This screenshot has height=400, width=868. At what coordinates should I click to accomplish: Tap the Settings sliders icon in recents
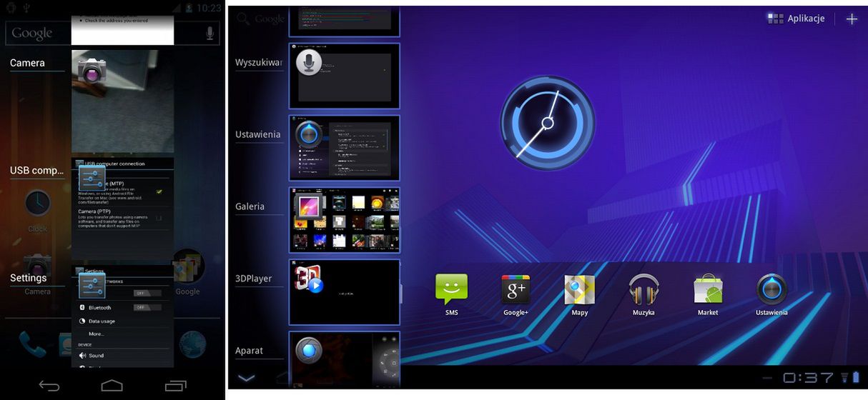(92, 285)
